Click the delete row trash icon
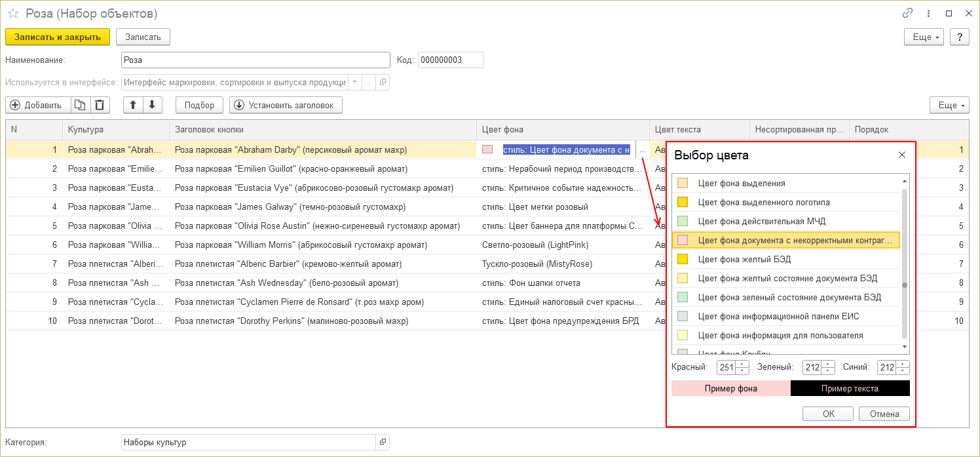 point(99,105)
